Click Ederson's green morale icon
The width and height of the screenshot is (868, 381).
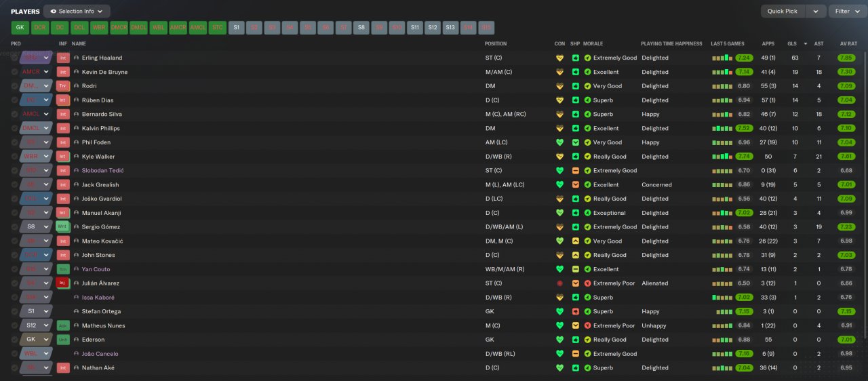coord(587,340)
